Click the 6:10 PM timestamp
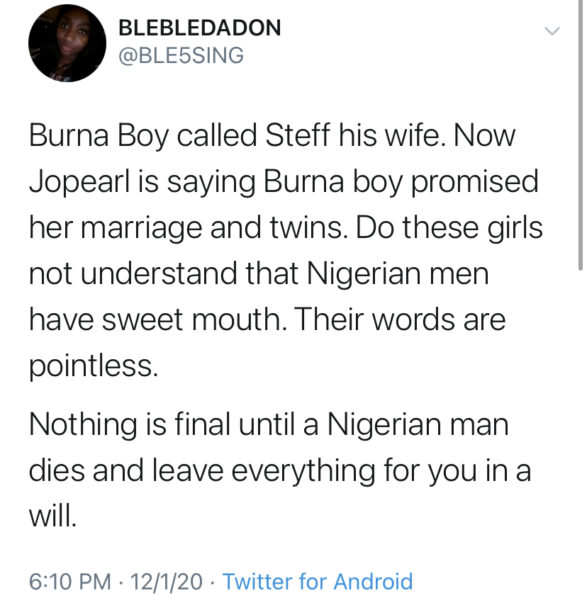587x600 pixels. (70, 581)
